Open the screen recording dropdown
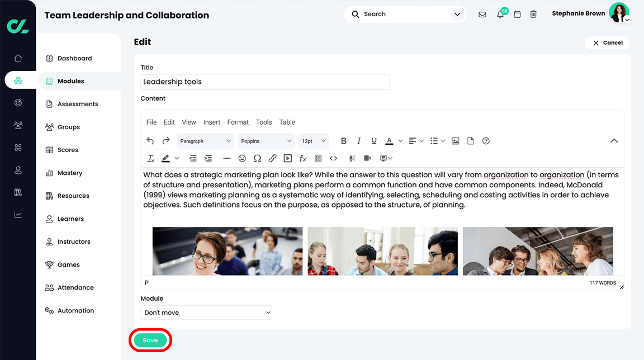The height and width of the screenshot is (360, 644). click(386, 158)
